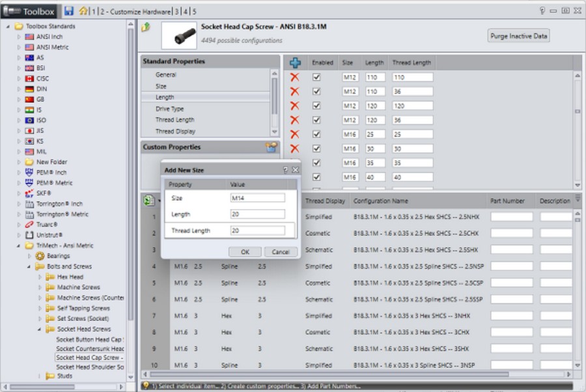Collapse the TriMech - Ansi Metric node

(18, 246)
